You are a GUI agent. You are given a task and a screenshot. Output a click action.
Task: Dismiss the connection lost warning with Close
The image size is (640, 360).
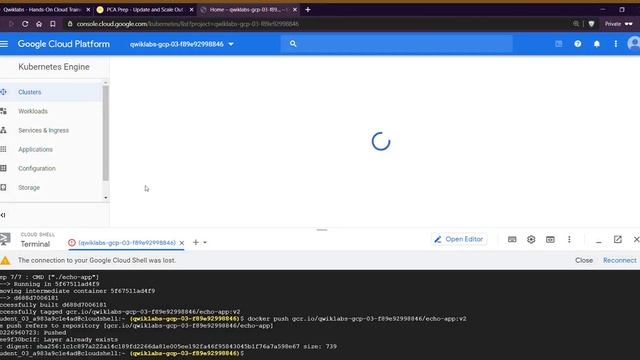click(584, 260)
